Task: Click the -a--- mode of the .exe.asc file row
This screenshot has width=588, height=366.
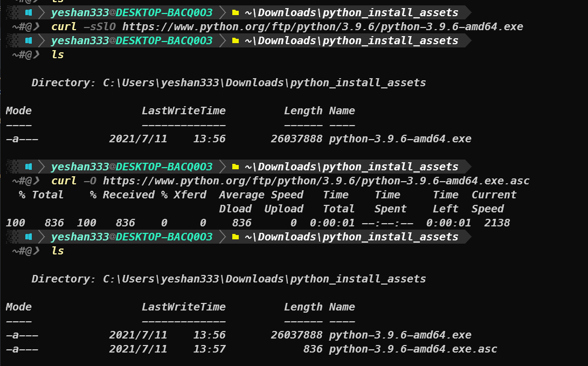Action: [x=22, y=349]
